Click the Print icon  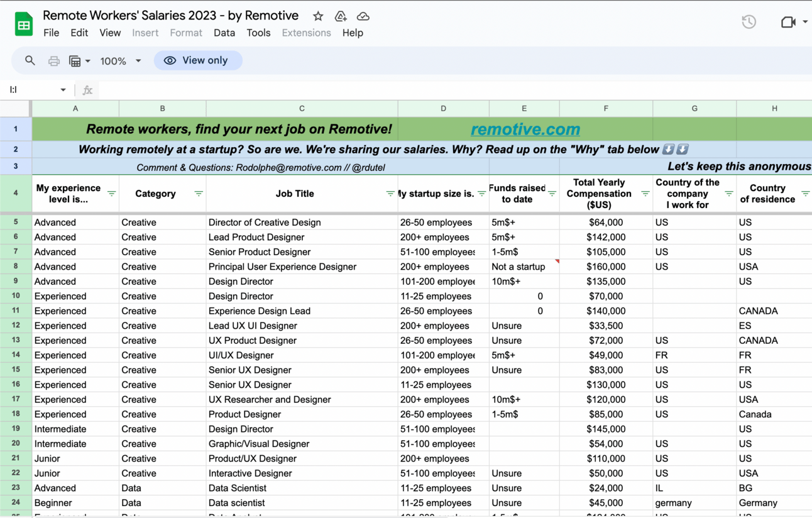point(54,61)
